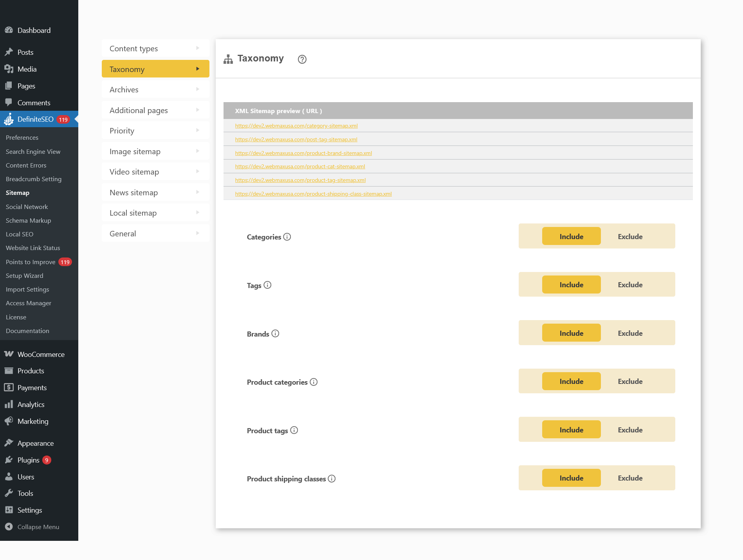
Task: Expand the Image sitemap submenu
Action: 197,151
